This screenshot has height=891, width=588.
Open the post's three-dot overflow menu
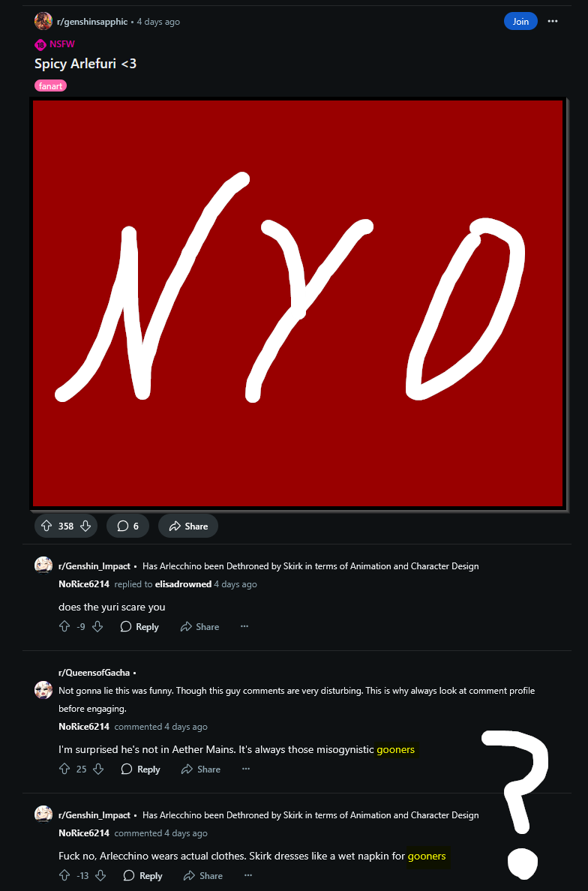coord(553,21)
